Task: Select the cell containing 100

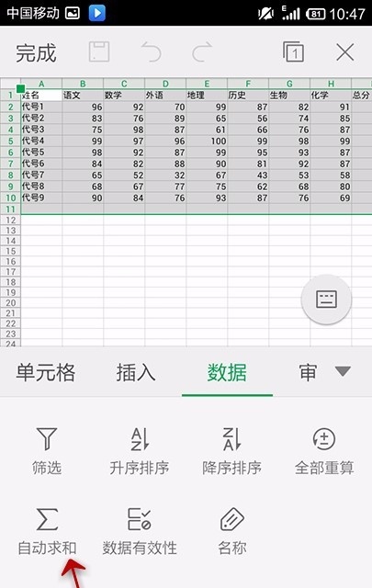Action: [207, 141]
